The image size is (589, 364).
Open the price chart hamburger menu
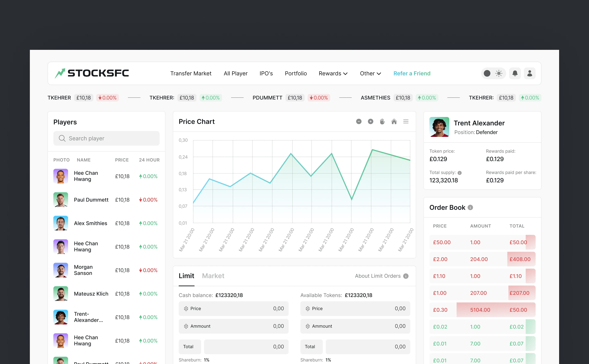click(406, 122)
